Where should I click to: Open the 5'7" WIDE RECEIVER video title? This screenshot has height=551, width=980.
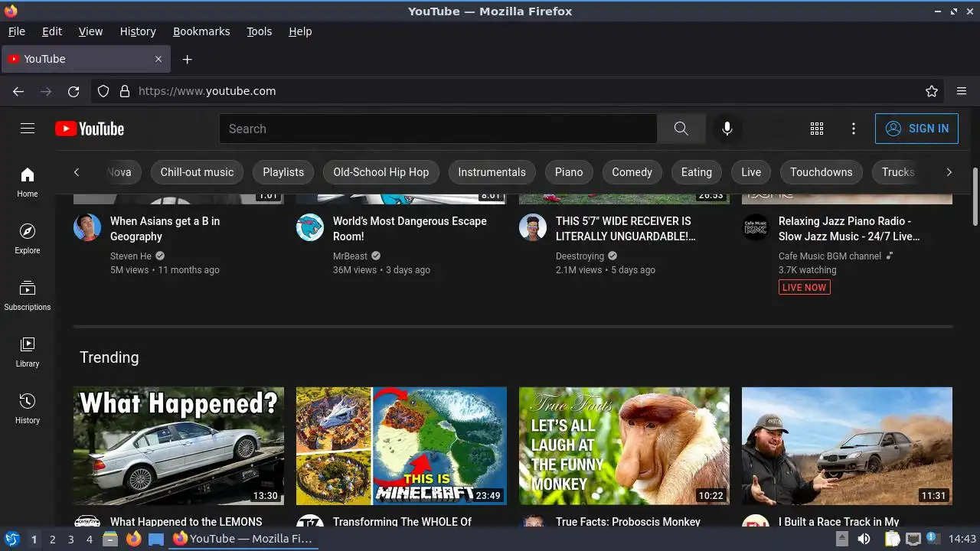click(x=626, y=229)
